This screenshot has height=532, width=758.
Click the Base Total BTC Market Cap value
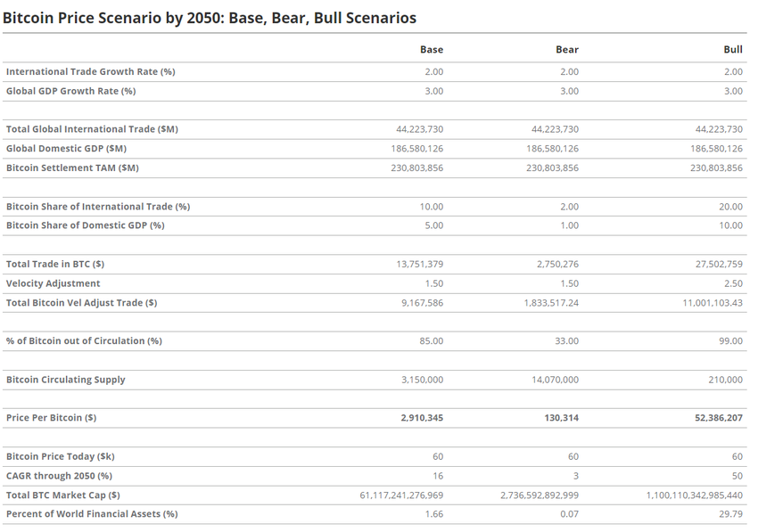click(x=401, y=495)
